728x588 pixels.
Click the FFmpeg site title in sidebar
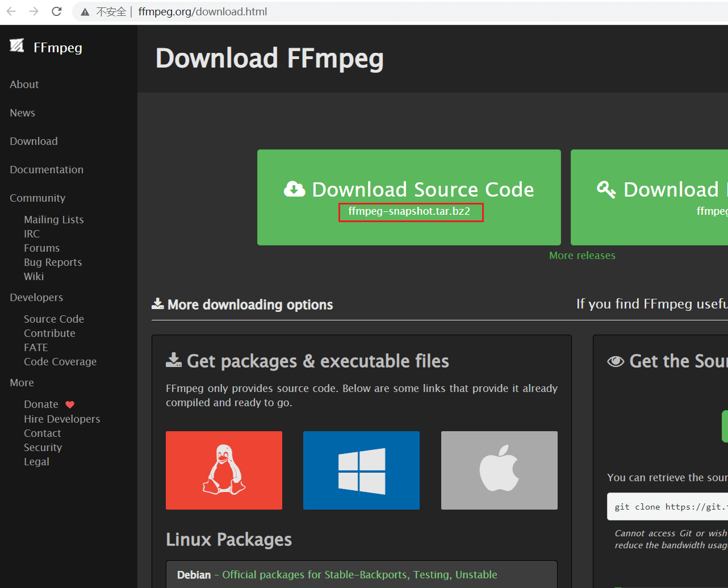click(57, 48)
